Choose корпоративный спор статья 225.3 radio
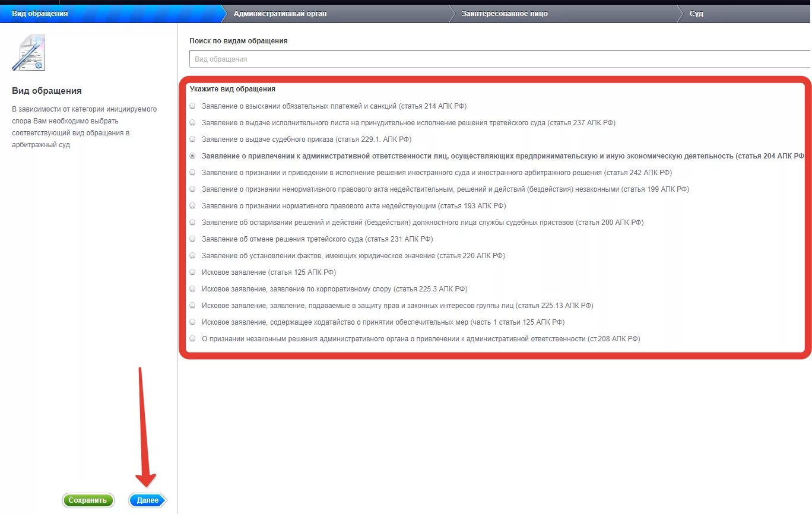812x514 pixels. 192,289
